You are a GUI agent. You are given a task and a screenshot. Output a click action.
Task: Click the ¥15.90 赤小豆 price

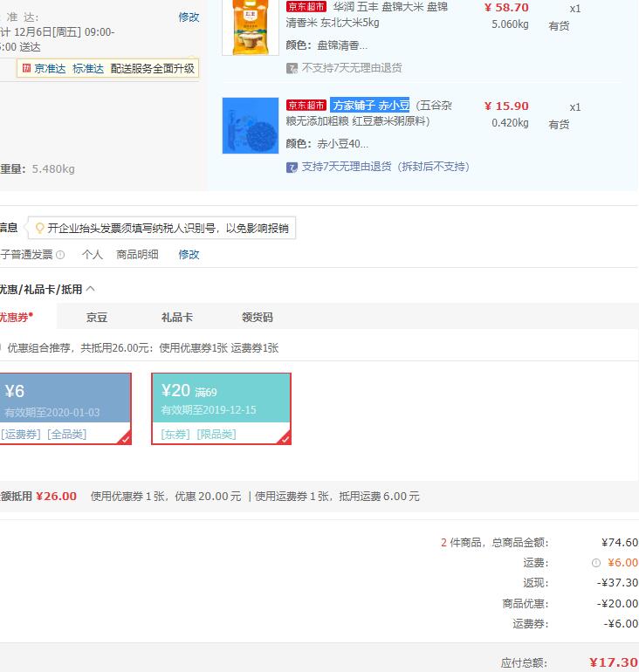tap(506, 106)
